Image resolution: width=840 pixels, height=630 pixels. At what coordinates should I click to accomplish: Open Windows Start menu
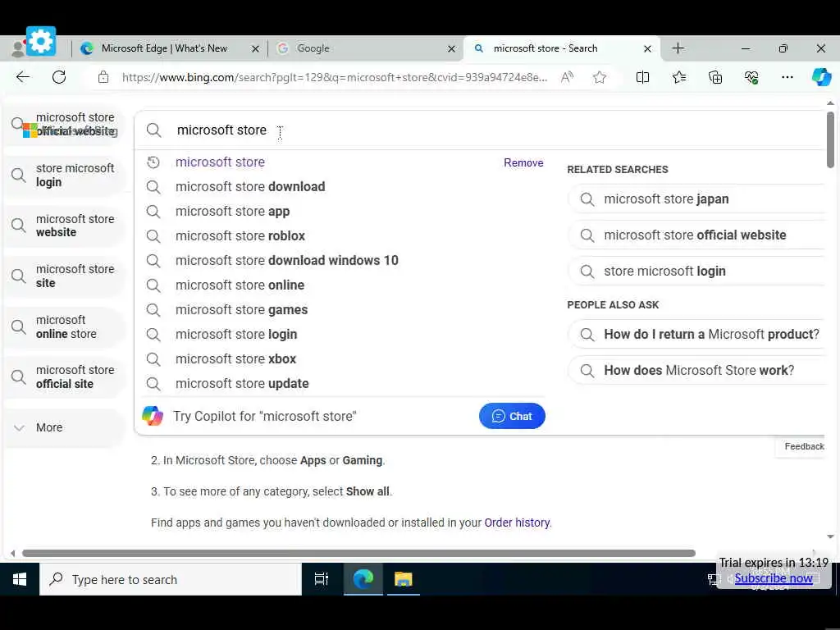20,579
